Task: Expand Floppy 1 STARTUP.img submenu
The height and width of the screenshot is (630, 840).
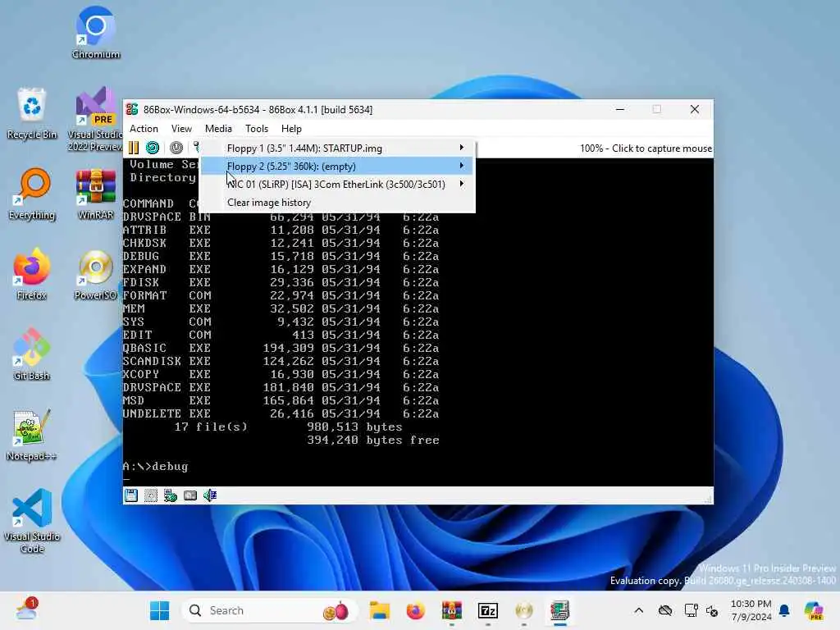Action: click(x=337, y=148)
